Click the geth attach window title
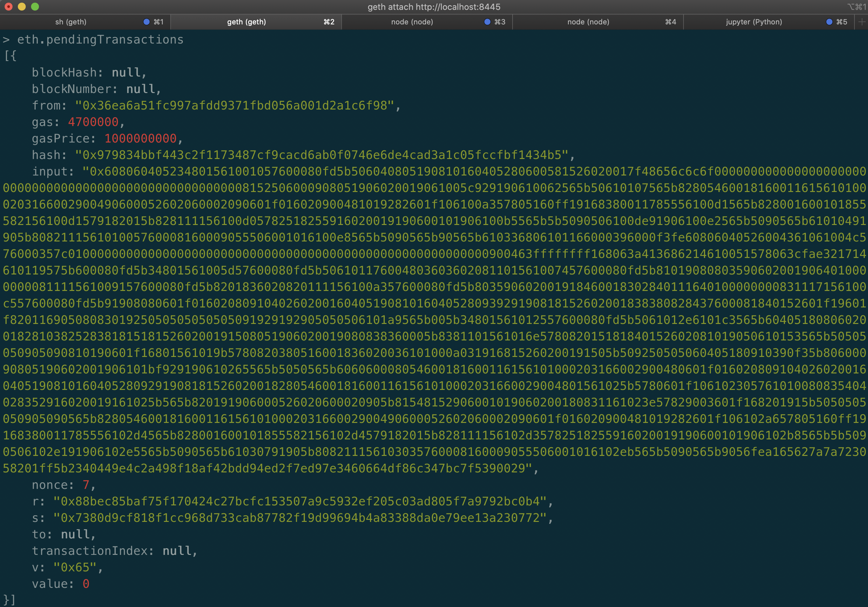The width and height of the screenshot is (868, 607). [434, 7]
